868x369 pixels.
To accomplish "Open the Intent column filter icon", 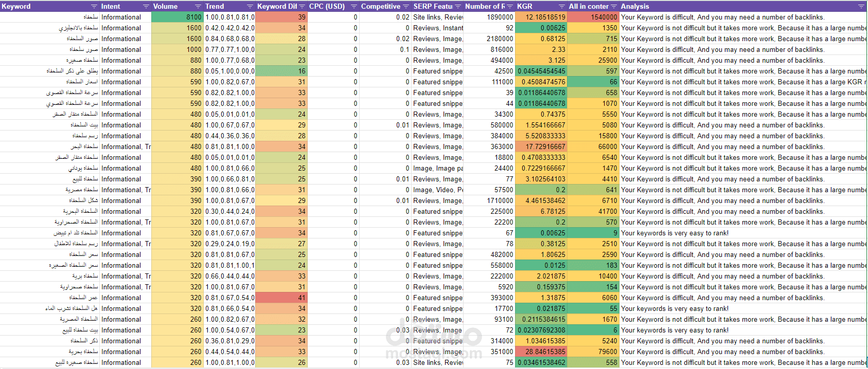I will (146, 6).
